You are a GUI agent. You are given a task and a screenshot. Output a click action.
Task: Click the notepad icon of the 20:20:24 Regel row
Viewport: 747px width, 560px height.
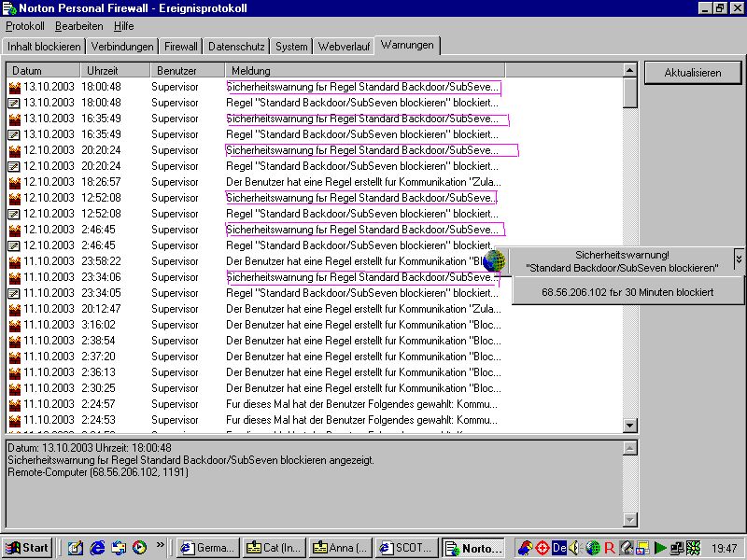point(15,166)
